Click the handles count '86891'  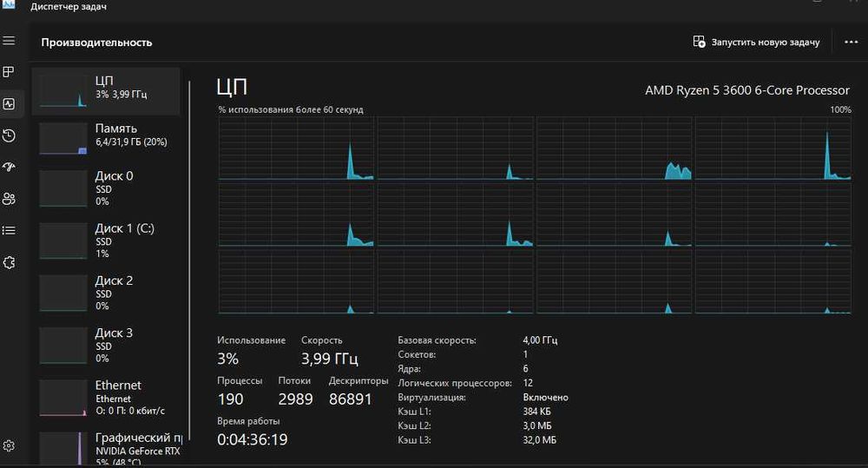point(351,399)
